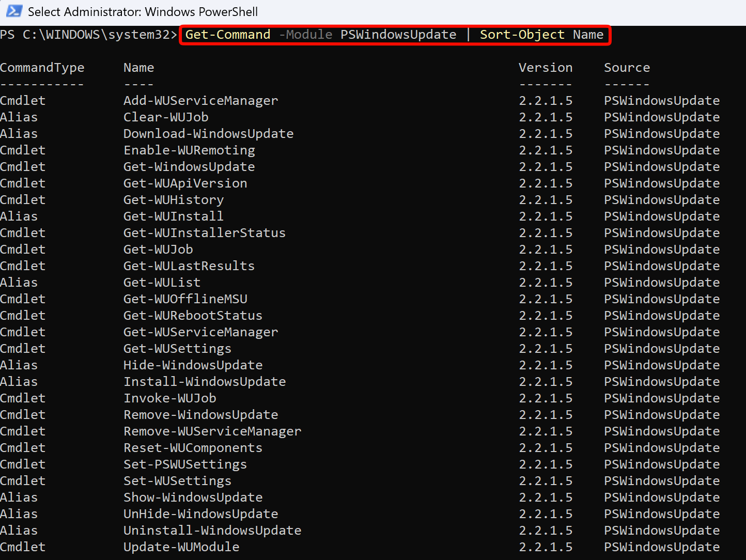Select the 'Set-WUSettings' name
Image resolution: width=746 pixels, height=560 pixels.
[178, 481]
